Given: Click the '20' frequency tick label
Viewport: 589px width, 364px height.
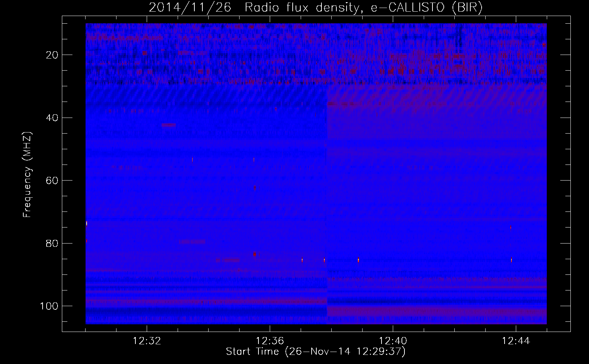Looking at the screenshot, I should (52, 55).
